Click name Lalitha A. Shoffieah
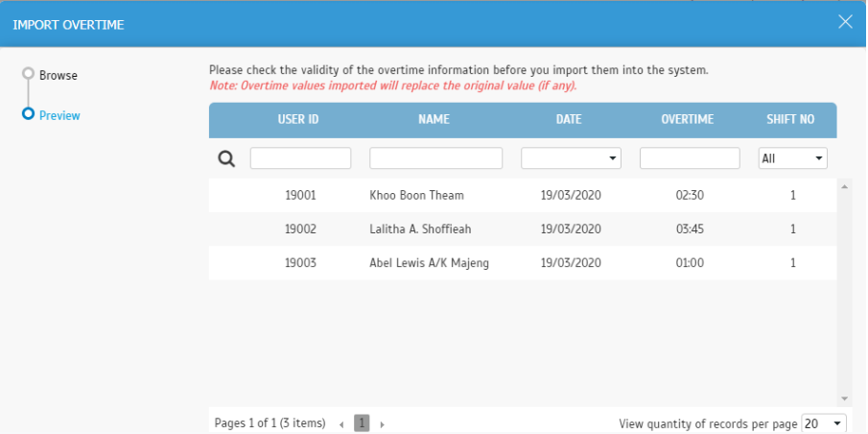This screenshot has width=868, height=434. pyautogui.click(x=420, y=229)
